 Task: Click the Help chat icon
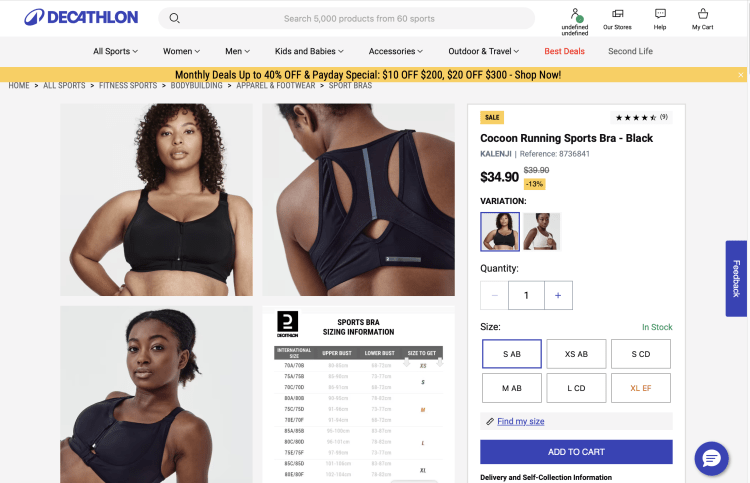[x=660, y=14]
